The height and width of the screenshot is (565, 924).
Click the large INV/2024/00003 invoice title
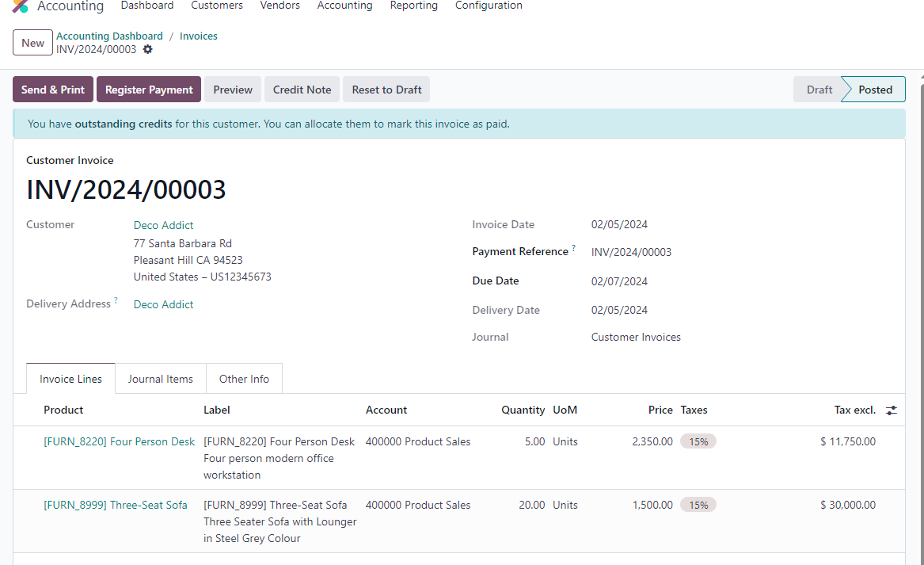(x=126, y=190)
